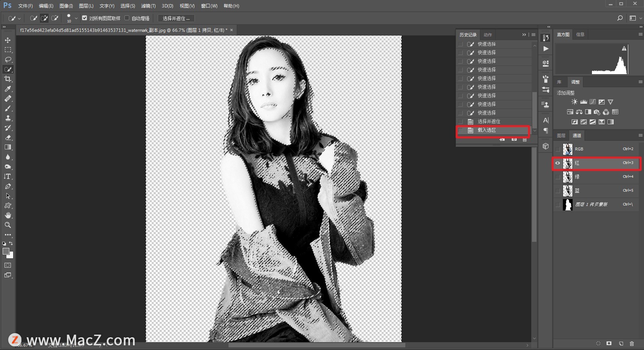This screenshot has width=644, height=350.
Task: Open the Channels panel flyout menu
Action: click(640, 136)
